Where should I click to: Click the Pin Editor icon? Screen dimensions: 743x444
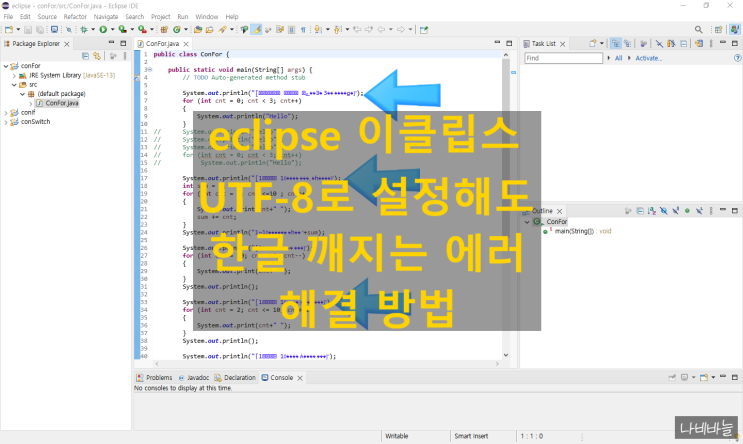point(424,29)
